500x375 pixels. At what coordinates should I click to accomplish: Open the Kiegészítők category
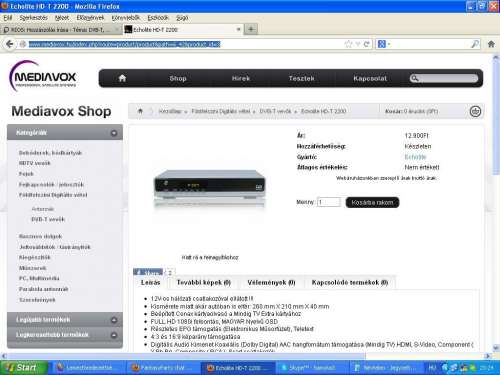click(x=35, y=257)
